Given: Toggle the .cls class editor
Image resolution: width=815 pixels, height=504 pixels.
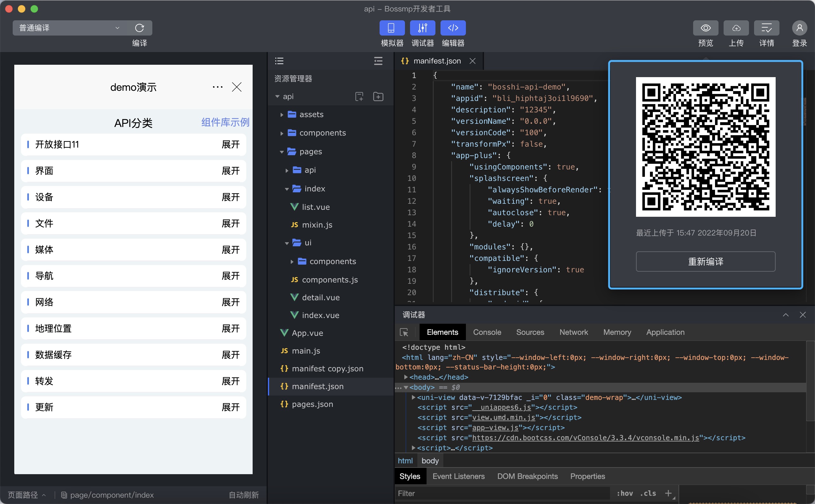Looking at the screenshot, I should coord(648,493).
